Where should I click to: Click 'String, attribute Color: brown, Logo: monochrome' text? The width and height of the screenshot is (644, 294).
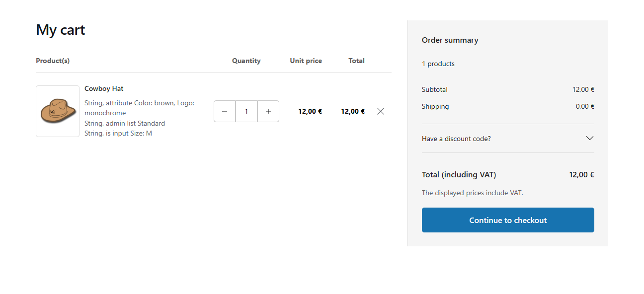tap(139, 108)
